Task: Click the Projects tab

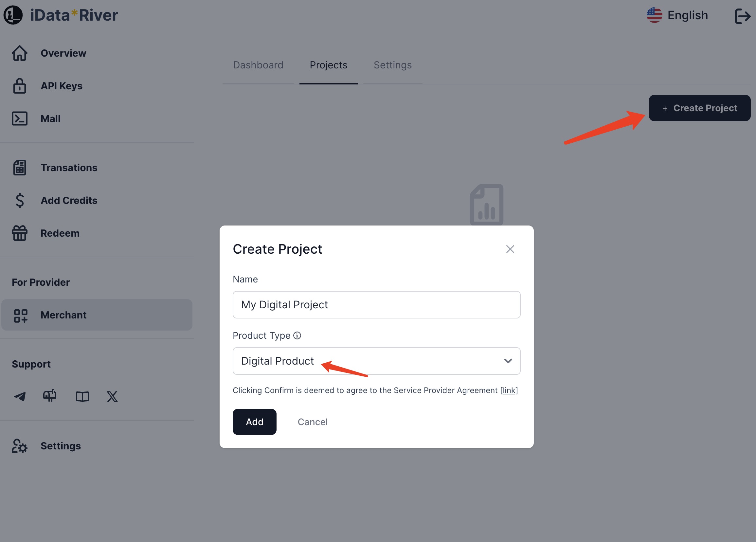Action: [x=329, y=65]
